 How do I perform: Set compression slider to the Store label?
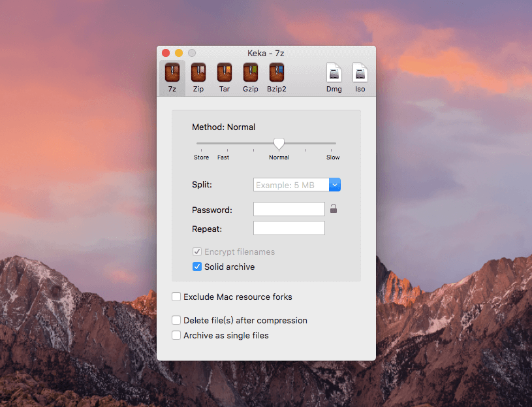click(x=201, y=157)
